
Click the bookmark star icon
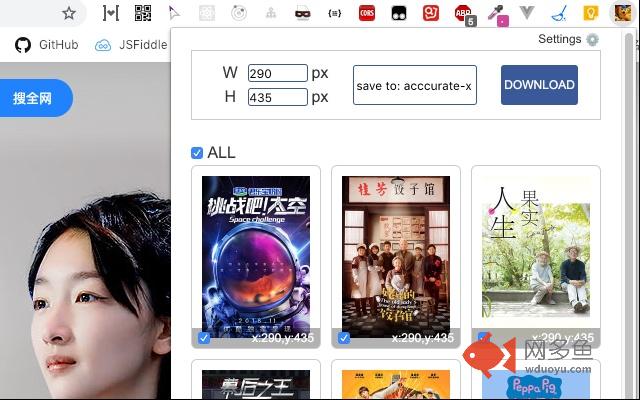[69, 13]
